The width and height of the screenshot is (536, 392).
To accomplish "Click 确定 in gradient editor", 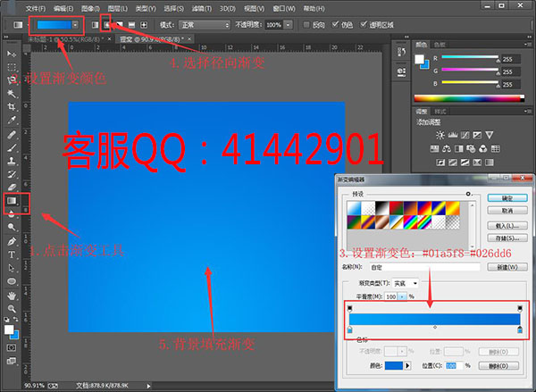I will [x=507, y=198].
